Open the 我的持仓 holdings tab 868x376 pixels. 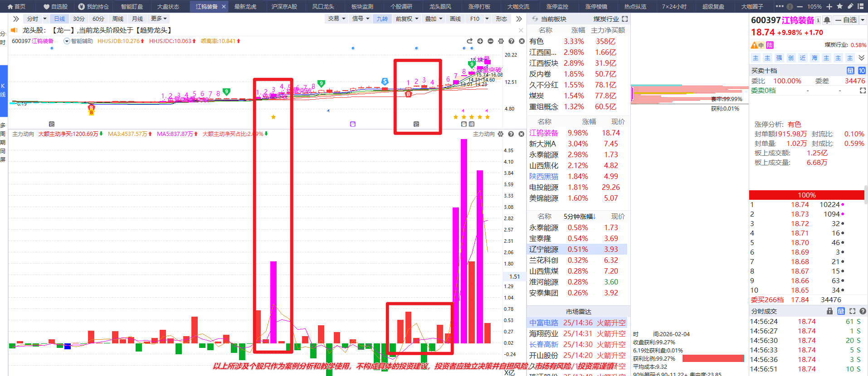93,6
